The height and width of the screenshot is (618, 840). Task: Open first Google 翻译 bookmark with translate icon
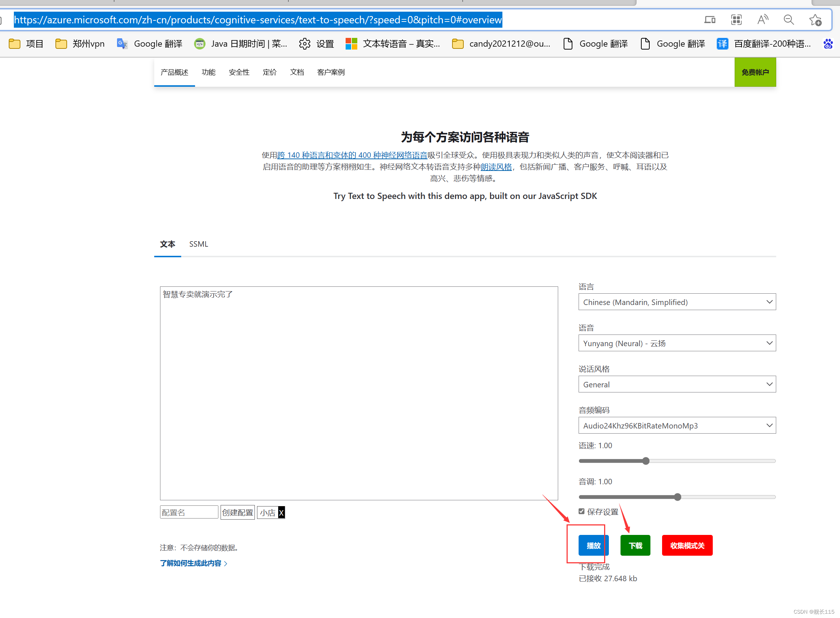point(150,44)
